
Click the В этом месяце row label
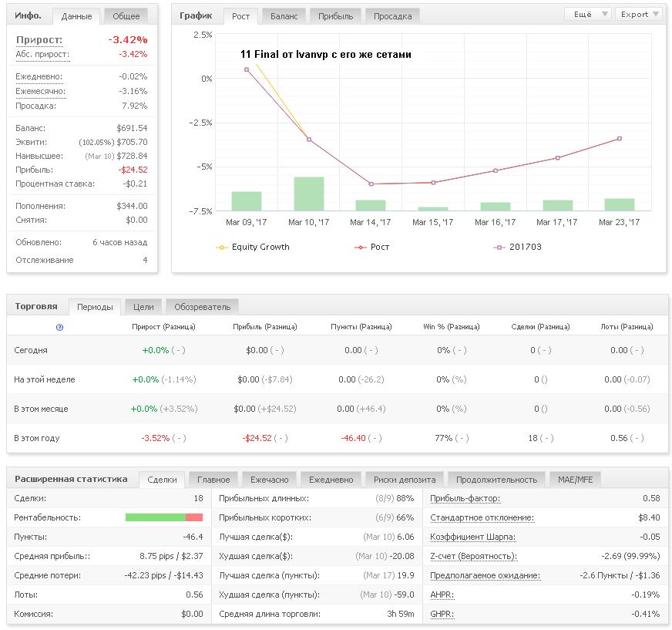pos(41,409)
